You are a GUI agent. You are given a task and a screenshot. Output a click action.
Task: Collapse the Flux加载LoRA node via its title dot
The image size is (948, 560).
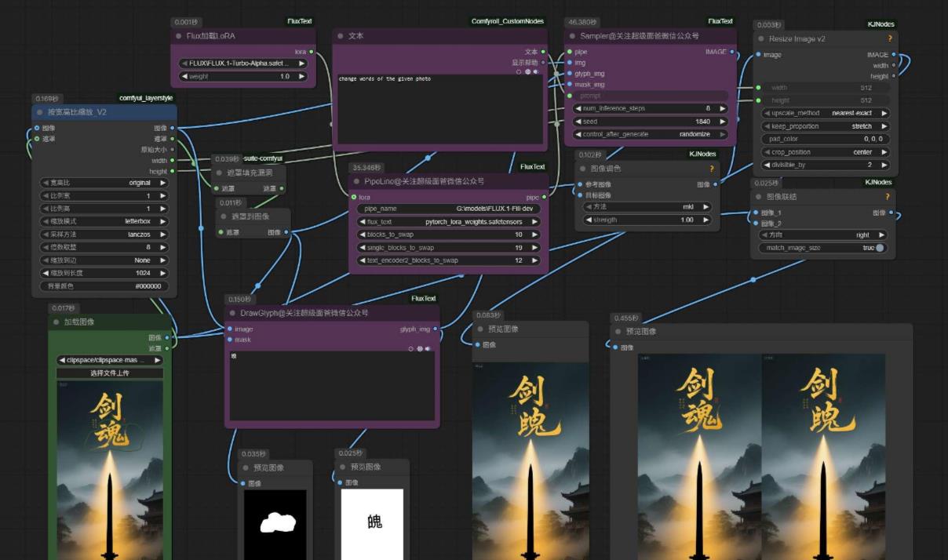(179, 36)
